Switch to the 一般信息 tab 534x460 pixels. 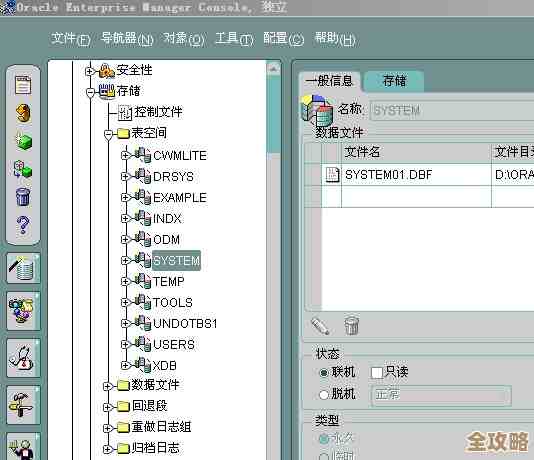pos(329,81)
